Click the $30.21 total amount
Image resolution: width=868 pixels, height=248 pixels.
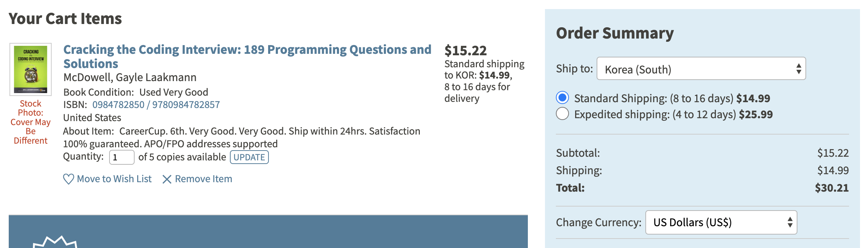click(x=832, y=188)
